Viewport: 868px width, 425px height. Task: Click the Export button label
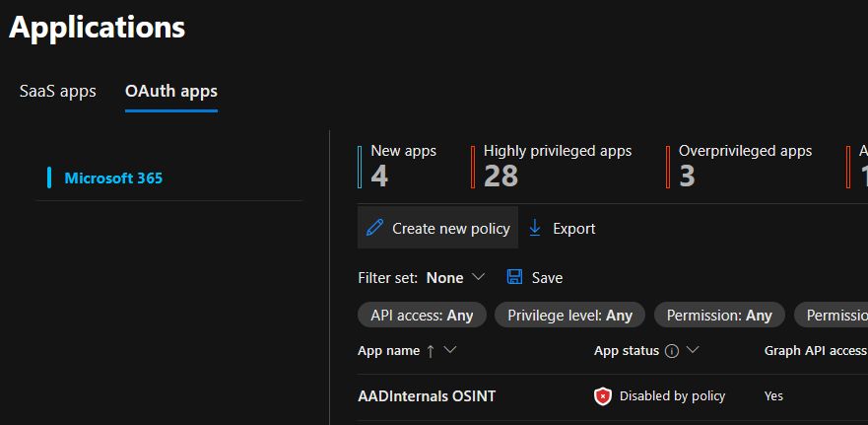(574, 229)
